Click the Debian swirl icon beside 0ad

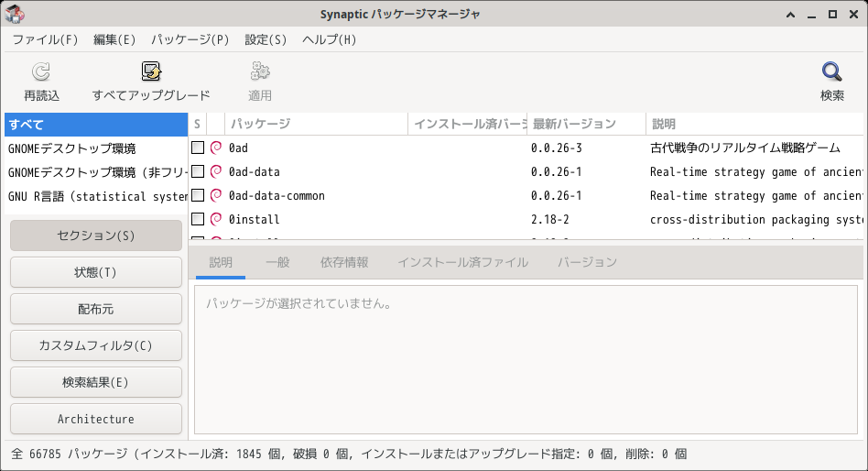point(216,148)
